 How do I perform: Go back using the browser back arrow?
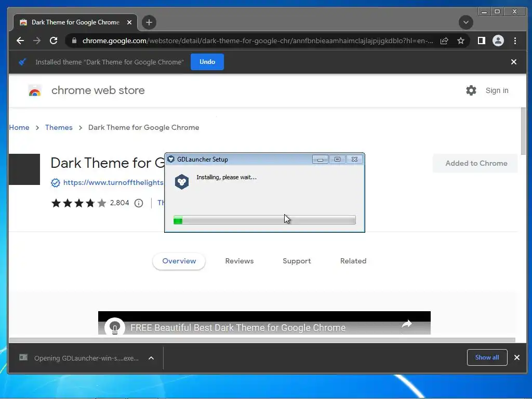pos(20,41)
